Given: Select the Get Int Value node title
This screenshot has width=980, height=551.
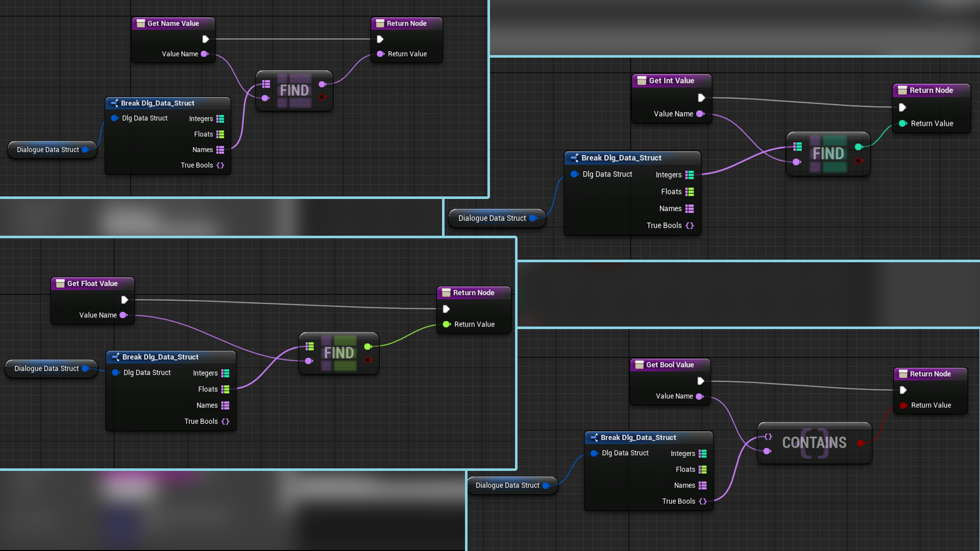Looking at the screenshot, I should pyautogui.click(x=671, y=81).
